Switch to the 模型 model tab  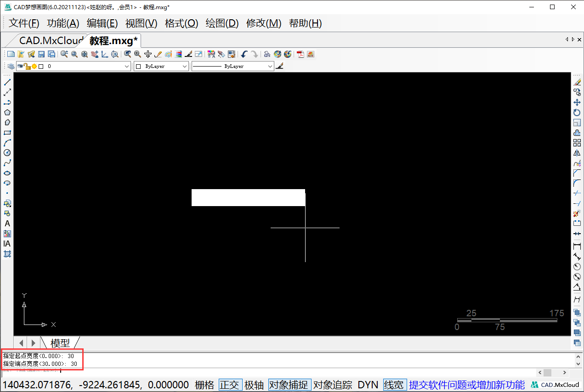tap(60, 342)
